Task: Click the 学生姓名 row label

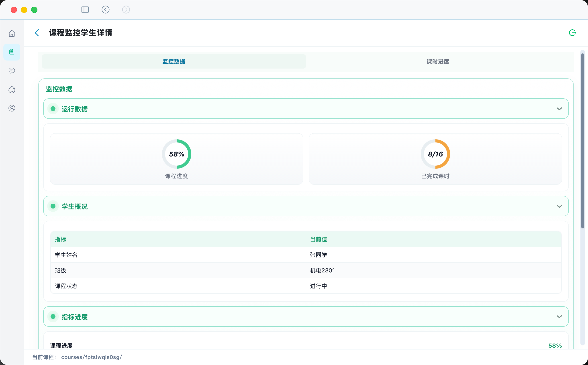Action: pos(66,255)
